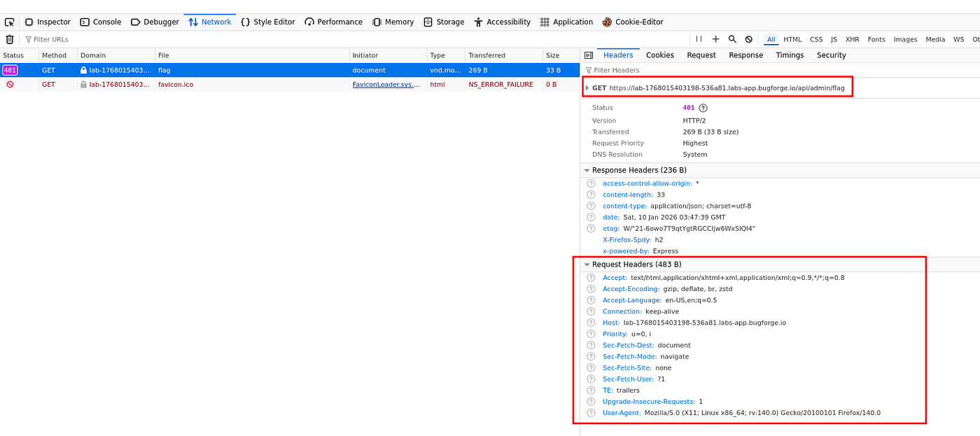Filter requests by Images type

coord(905,39)
